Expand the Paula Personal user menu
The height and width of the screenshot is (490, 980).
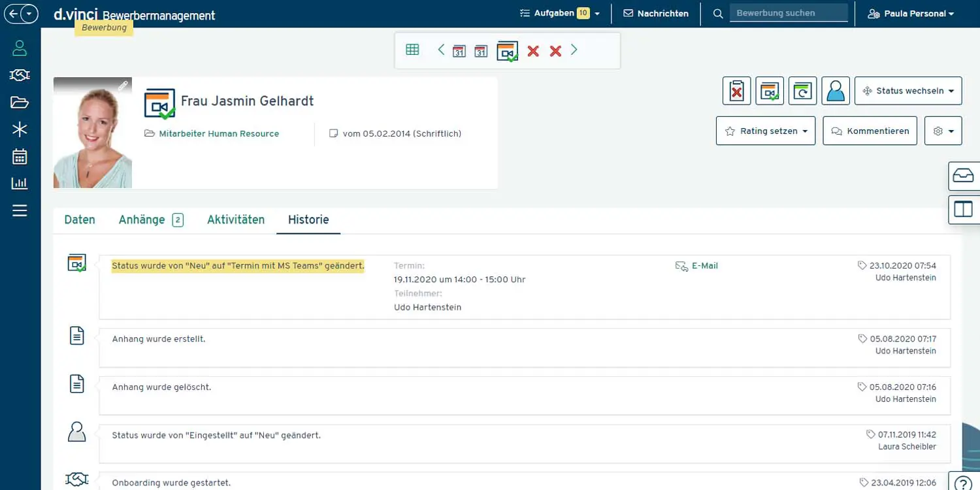(911, 13)
